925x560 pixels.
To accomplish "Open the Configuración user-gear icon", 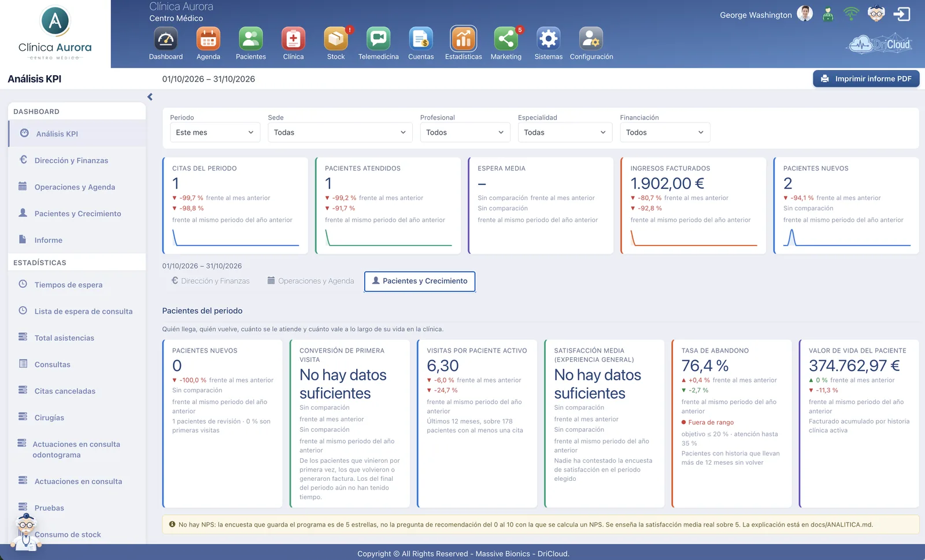I will (591, 39).
